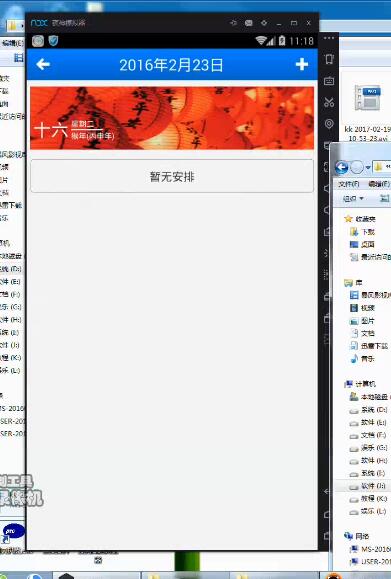Select kk 2017-02-19 avi file in background window
Viewport: 391px width, 579px height.
(x=367, y=113)
